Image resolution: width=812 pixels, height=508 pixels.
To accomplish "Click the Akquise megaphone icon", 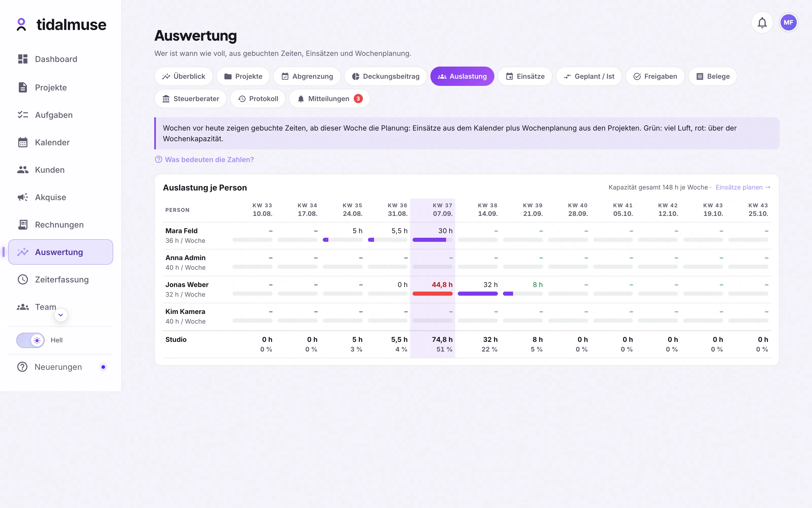I will tap(23, 197).
